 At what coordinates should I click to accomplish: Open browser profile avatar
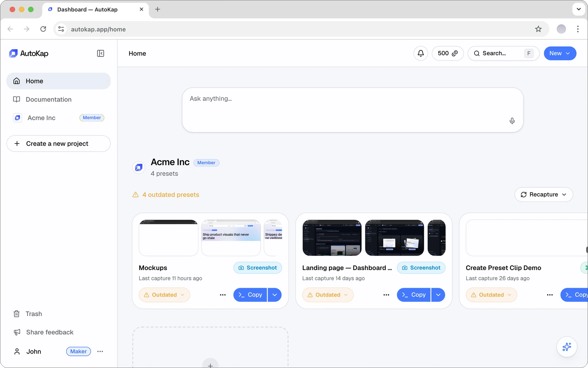561,29
